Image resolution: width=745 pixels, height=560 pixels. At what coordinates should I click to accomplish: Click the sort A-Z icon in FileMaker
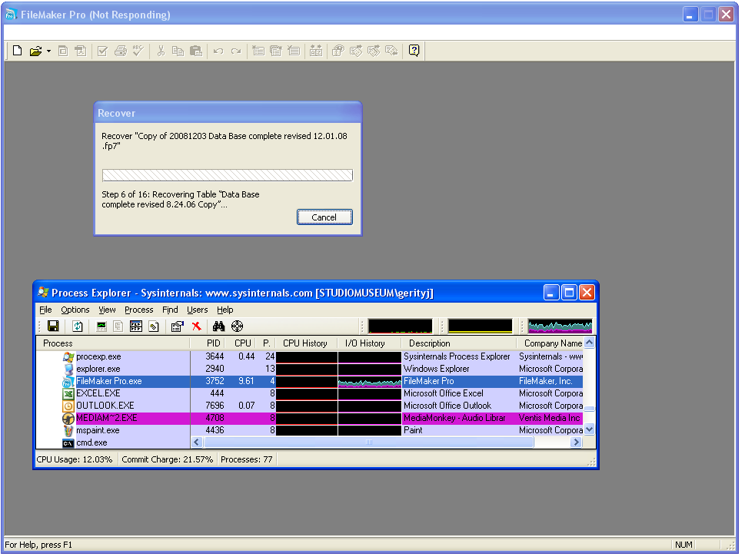click(316, 51)
